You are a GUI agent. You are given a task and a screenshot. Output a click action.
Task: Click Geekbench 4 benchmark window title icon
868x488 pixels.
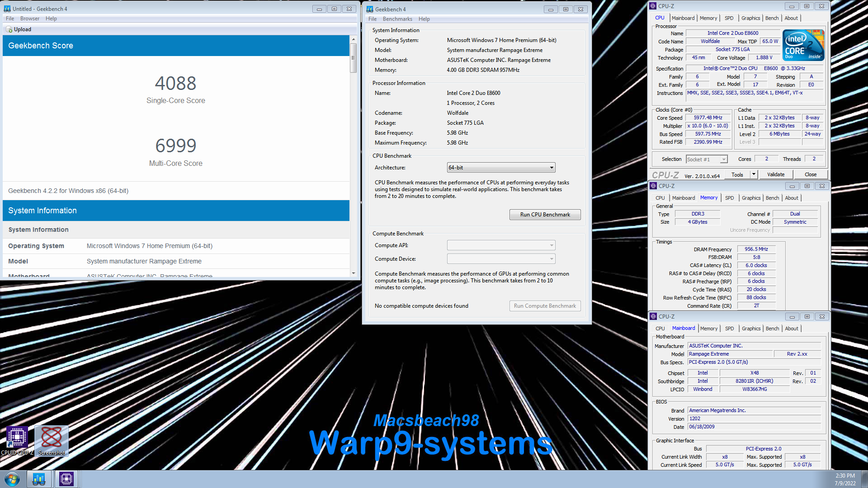pyautogui.click(x=370, y=9)
